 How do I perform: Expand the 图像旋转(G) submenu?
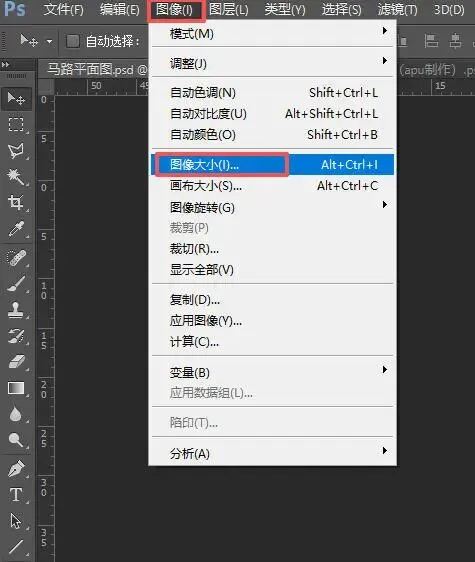click(272, 207)
